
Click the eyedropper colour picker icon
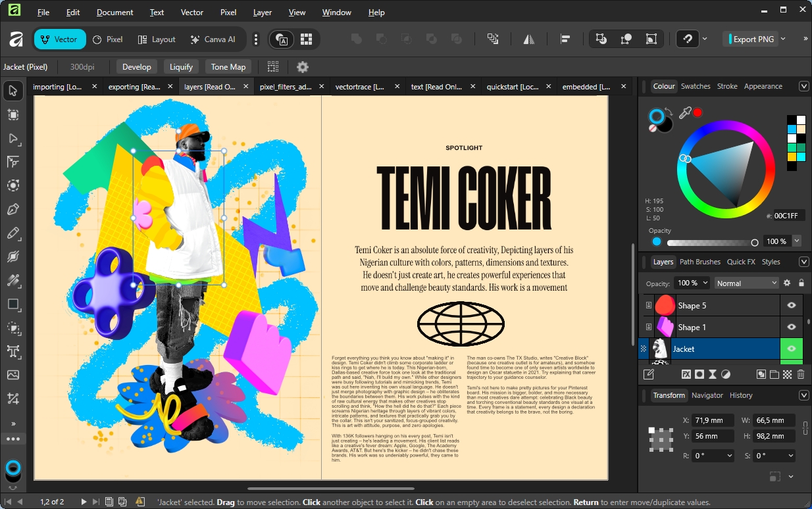point(684,113)
